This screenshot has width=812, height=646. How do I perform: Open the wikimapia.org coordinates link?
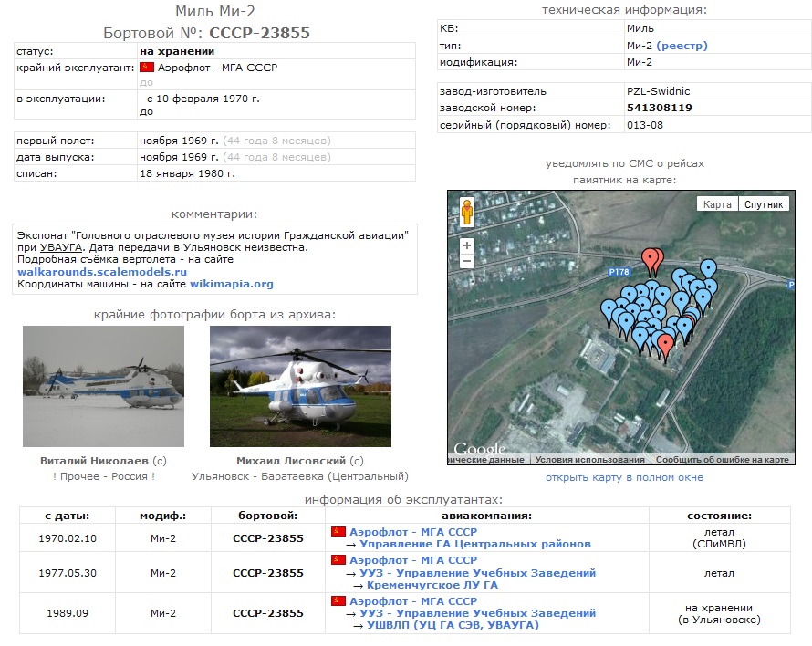[x=232, y=284]
